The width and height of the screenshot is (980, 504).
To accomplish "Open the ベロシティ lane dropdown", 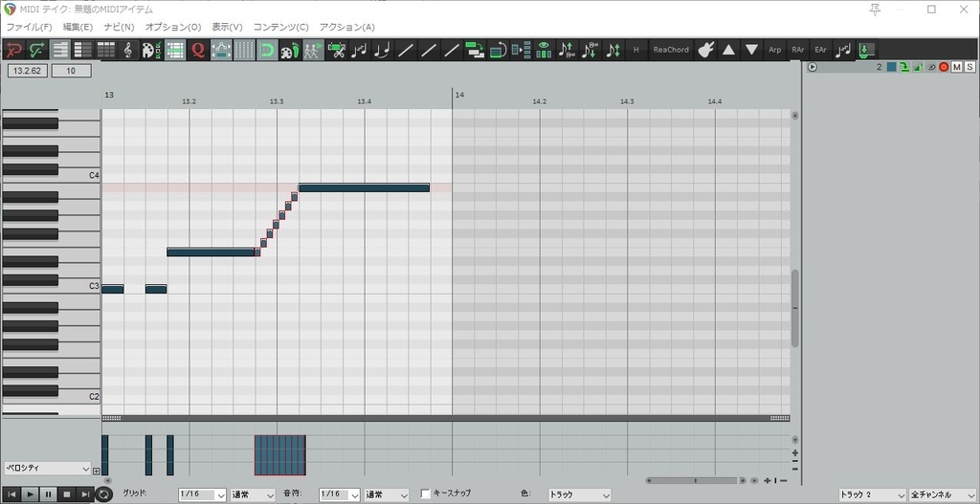I will click(48, 468).
